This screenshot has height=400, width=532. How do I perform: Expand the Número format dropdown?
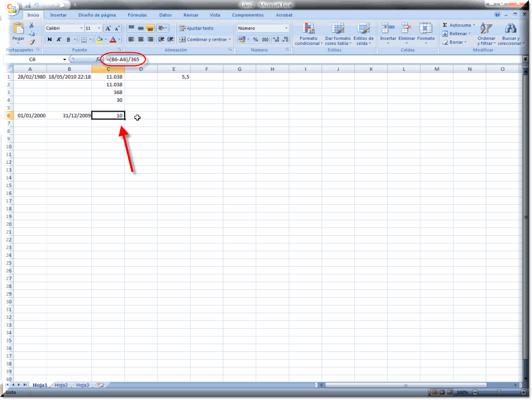[x=287, y=28]
